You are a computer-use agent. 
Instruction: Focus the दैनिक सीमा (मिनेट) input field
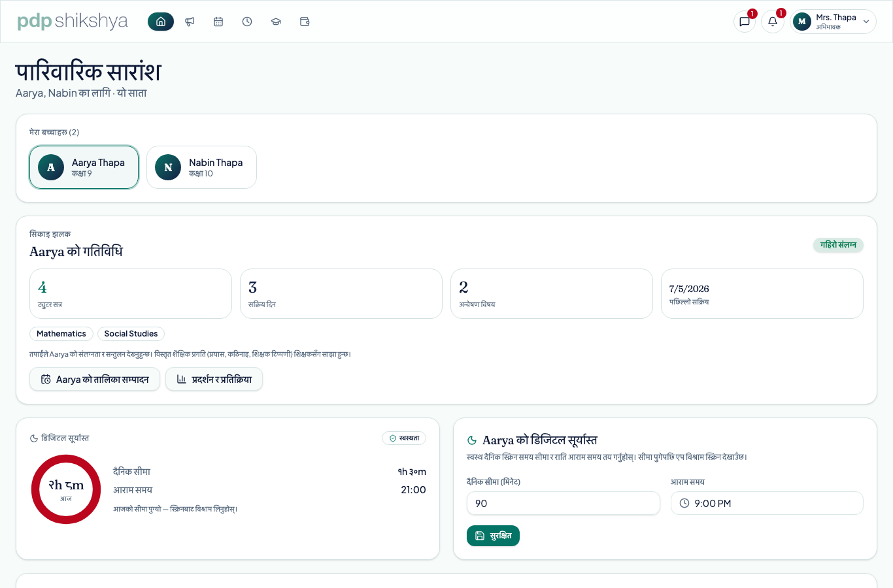coord(564,503)
